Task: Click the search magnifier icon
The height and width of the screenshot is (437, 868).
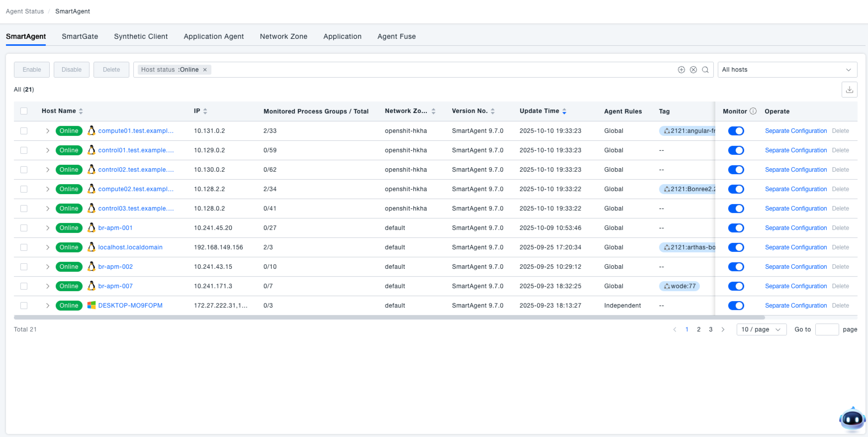Action: 705,70
